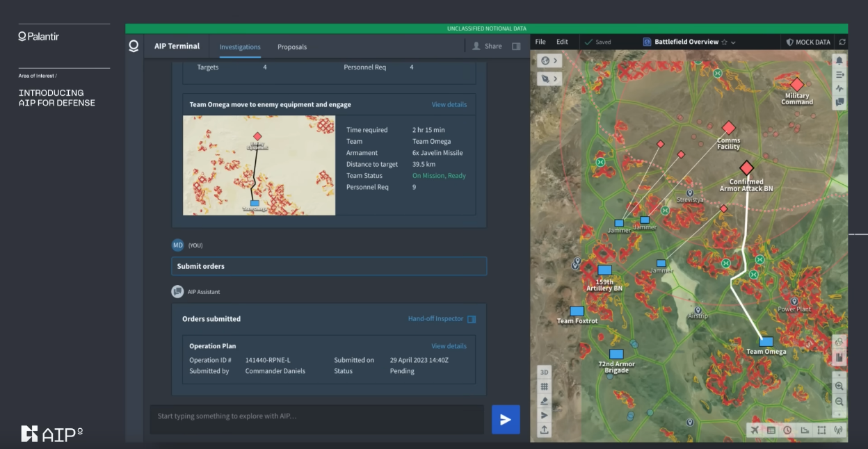Open View details for Team Omega engagement

click(x=449, y=104)
